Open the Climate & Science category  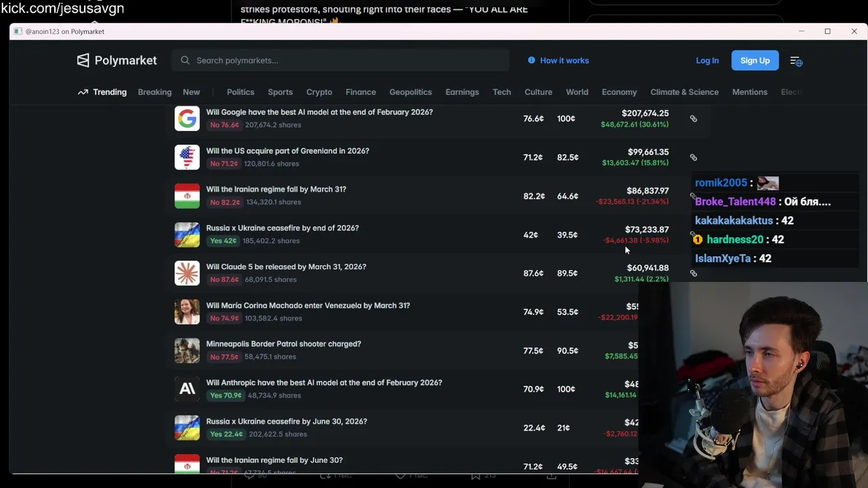684,92
